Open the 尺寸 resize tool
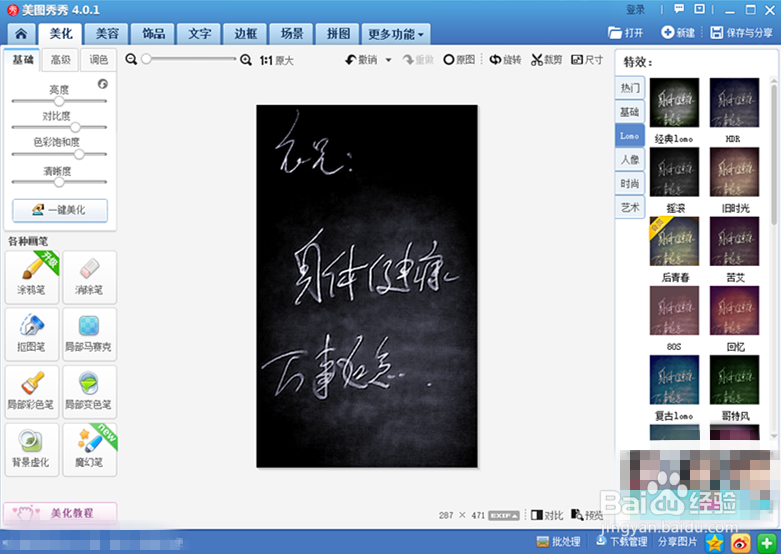This screenshot has height=554, width=781. click(587, 60)
